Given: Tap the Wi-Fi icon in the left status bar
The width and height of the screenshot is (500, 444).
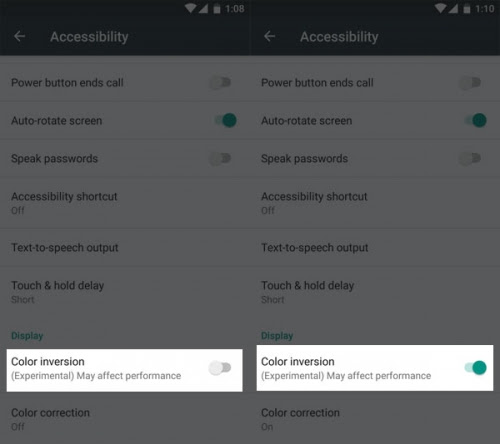Looking at the screenshot, I should click(x=191, y=8).
